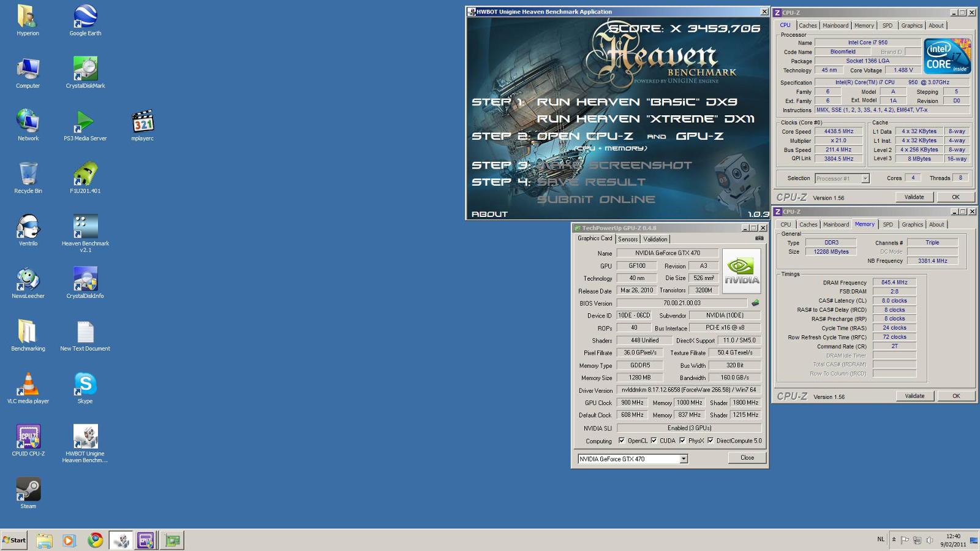Open the Ventrilo desktop shortcut

[28, 231]
